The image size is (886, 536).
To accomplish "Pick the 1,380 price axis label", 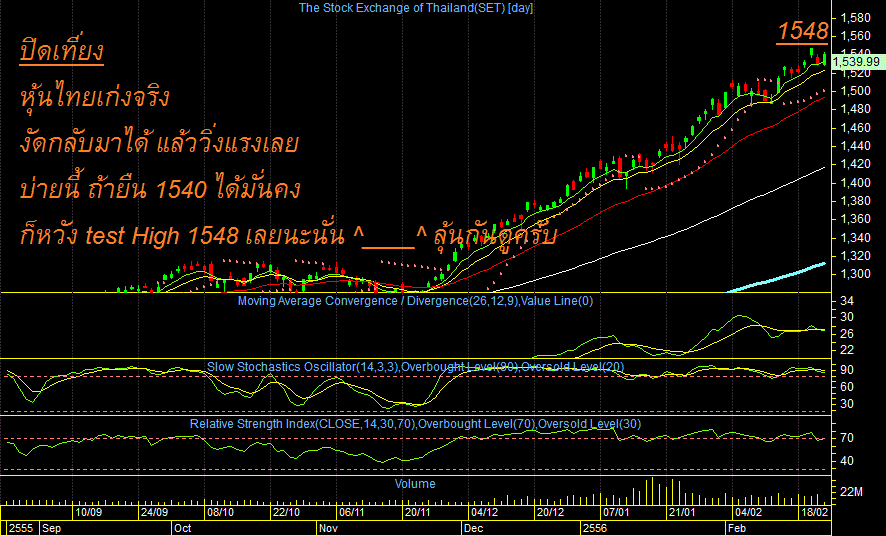I will [856, 201].
